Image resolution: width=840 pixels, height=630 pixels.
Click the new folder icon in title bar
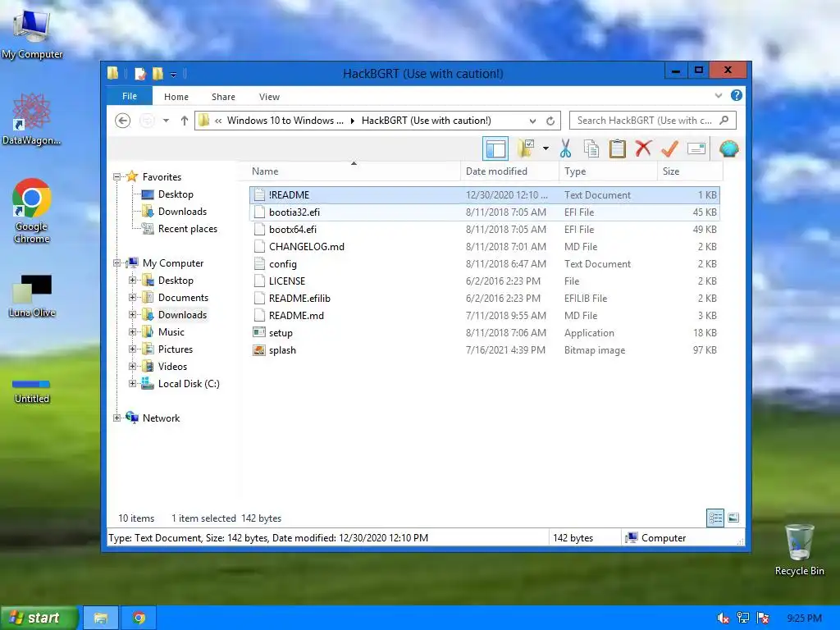click(x=157, y=73)
